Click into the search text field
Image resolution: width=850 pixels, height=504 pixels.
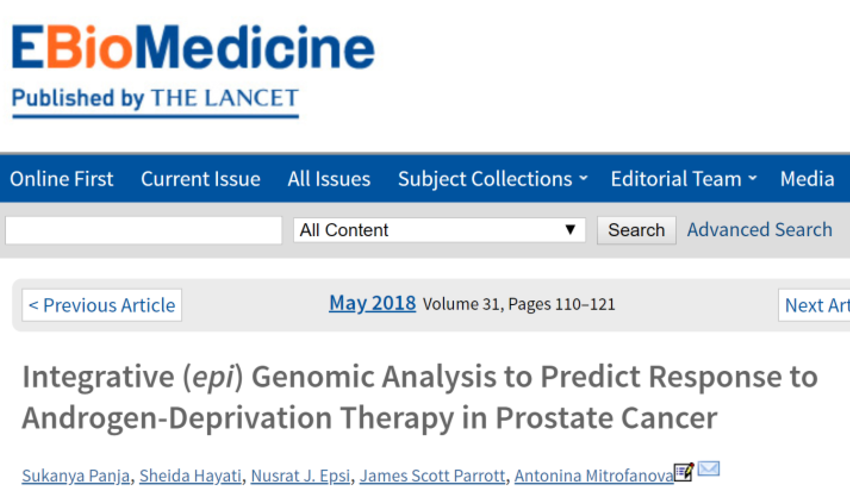[143, 230]
